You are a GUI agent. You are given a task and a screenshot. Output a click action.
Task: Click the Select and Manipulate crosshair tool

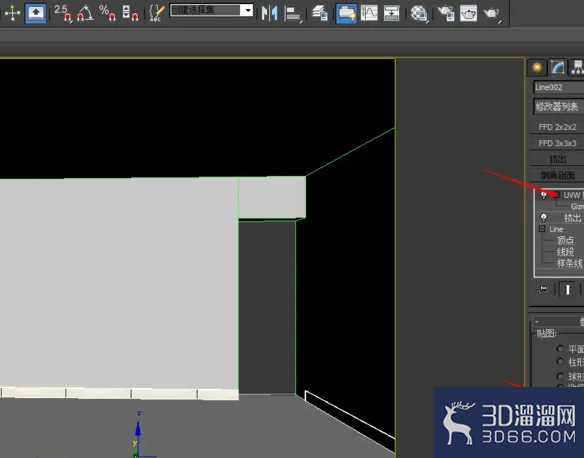(x=12, y=13)
